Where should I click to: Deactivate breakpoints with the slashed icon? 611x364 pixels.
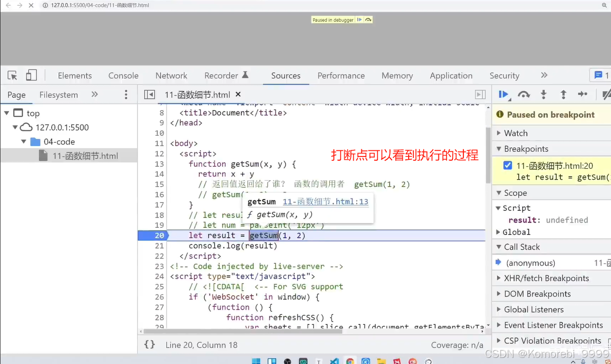606,95
